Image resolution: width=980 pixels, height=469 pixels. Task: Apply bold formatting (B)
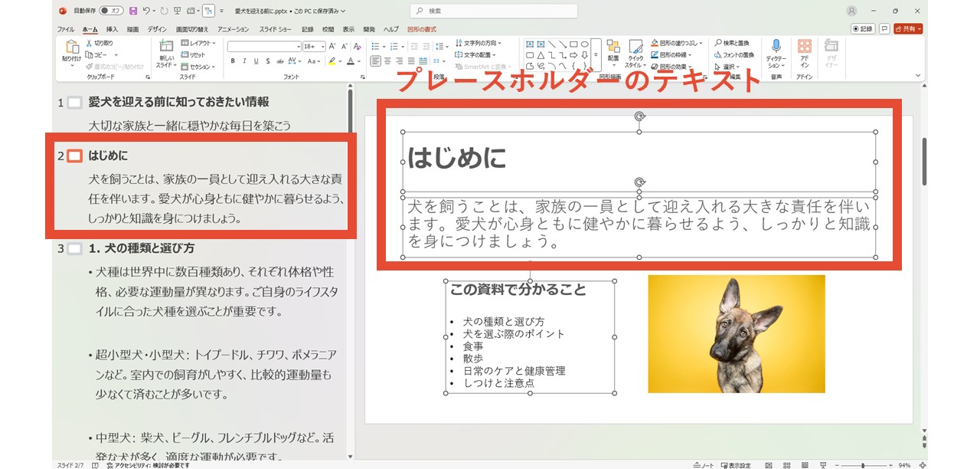point(232,61)
